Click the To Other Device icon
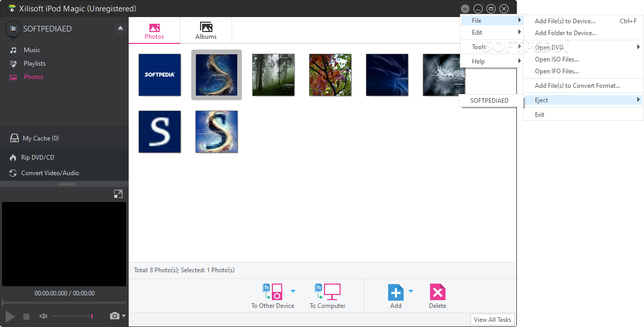The width and height of the screenshot is (644, 327). (273, 291)
